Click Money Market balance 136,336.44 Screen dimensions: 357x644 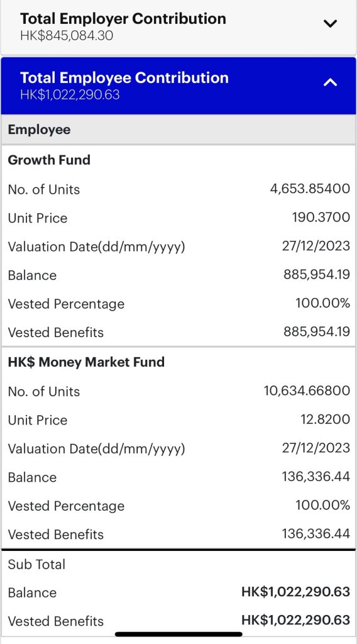[x=316, y=477]
